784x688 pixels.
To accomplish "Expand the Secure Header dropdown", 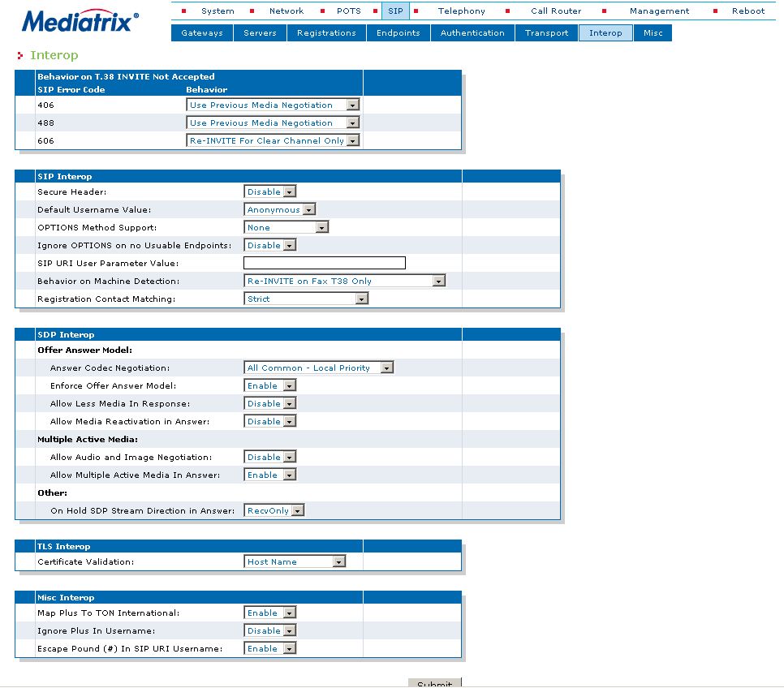I will coord(270,191).
